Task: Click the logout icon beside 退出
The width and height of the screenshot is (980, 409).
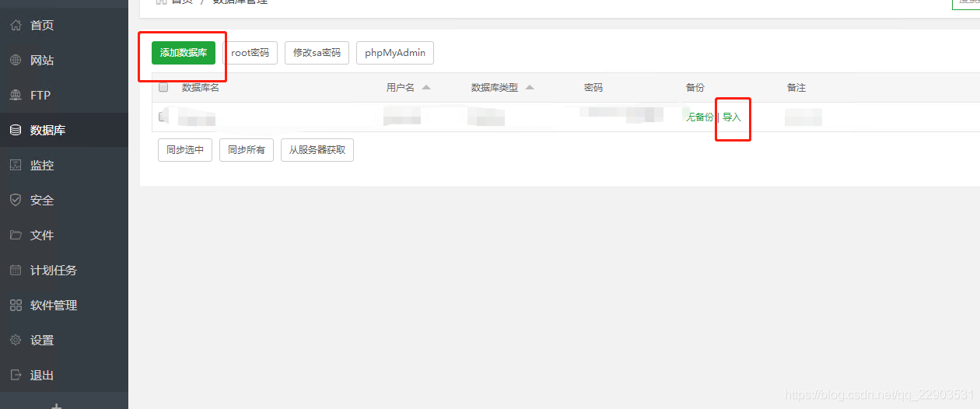Action: click(16, 376)
